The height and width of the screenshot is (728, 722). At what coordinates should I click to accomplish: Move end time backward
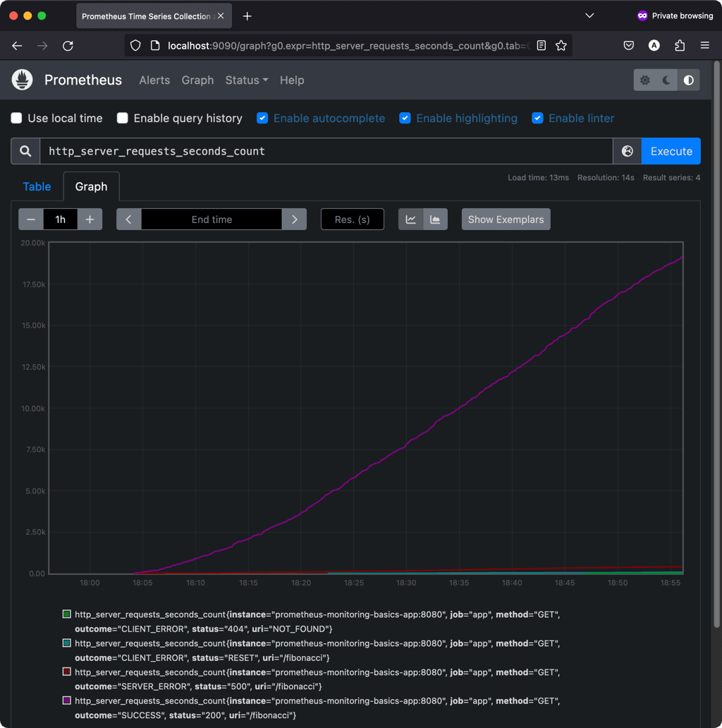point(128,219)
